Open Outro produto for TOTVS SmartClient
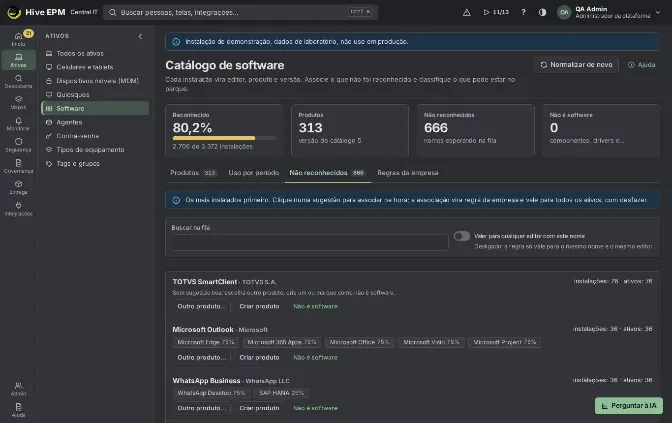The height and width of the screenshot is (423, 672). [201, 306]
